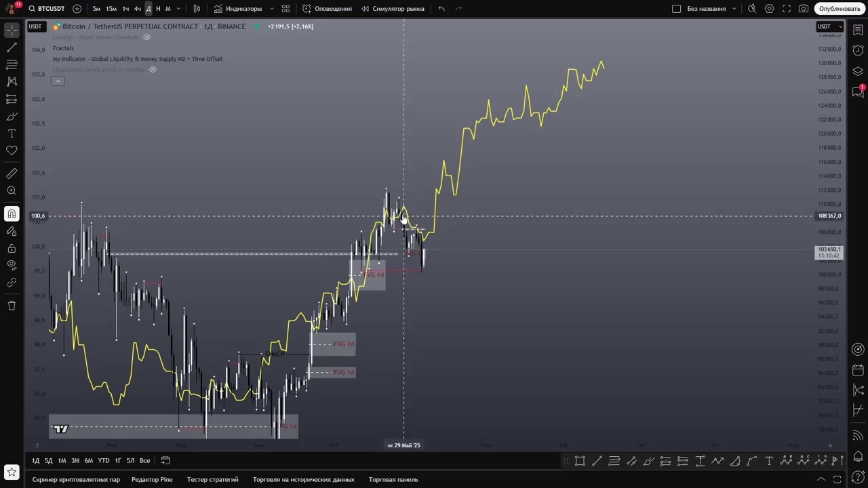Image resolution: width=868 pixels, height=488 pixels.
Task: Open the Тестер стратегий tab
Action: [x=212, y=479]
